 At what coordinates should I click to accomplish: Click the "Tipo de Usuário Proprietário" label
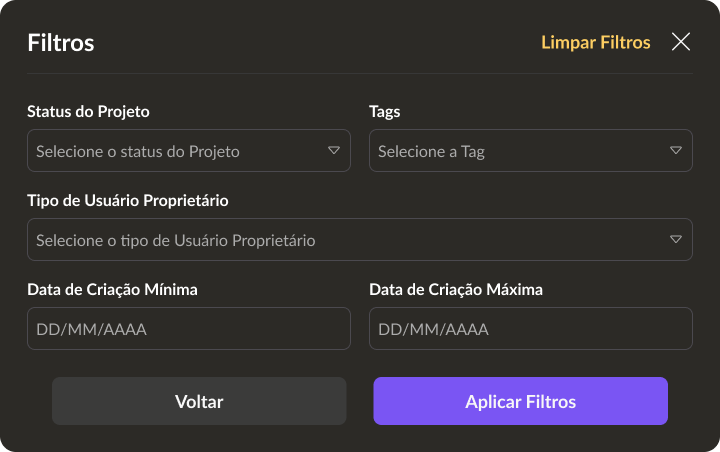click(128, 200)
